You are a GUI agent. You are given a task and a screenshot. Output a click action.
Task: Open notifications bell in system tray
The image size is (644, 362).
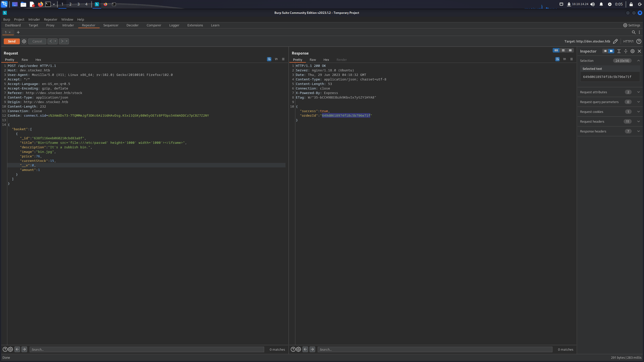coord(601,4)
